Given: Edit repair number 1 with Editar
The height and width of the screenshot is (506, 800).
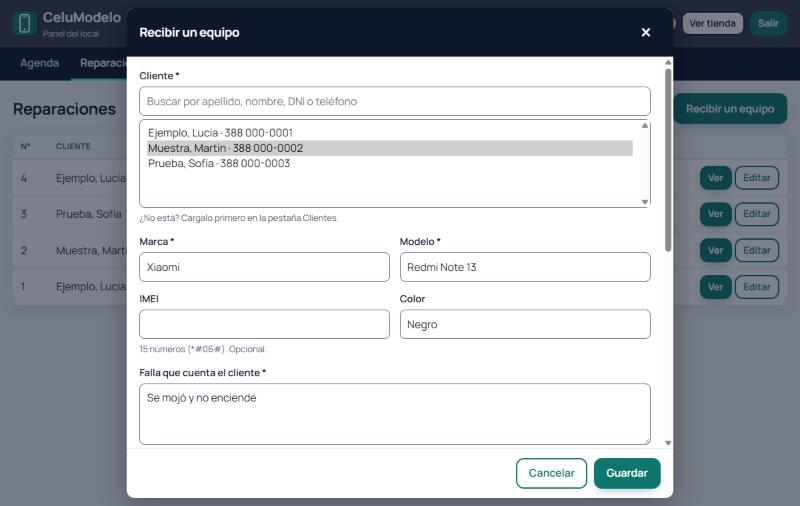Looking at the screenshot, I should (x=757, y=287).
